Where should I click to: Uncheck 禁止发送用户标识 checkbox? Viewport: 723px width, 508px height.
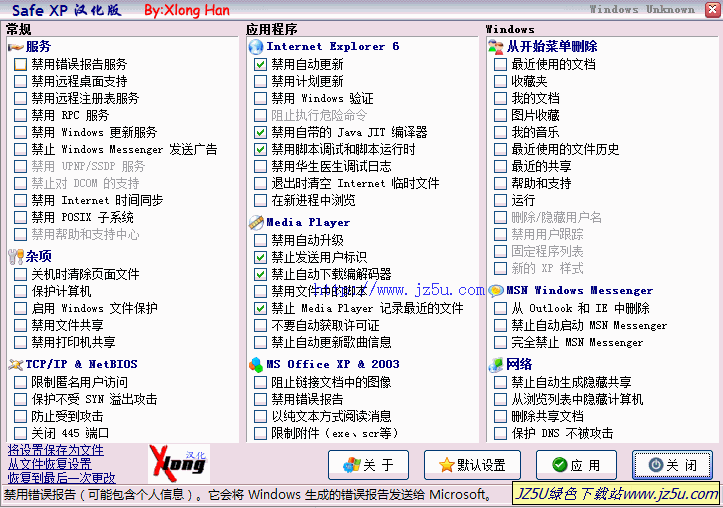(261, 258)
